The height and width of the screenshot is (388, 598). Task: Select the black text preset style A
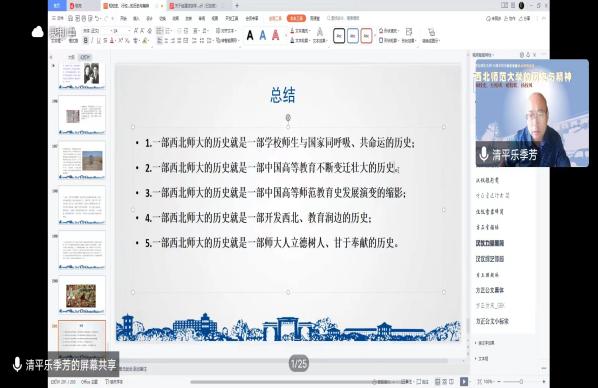coord(250,35)
